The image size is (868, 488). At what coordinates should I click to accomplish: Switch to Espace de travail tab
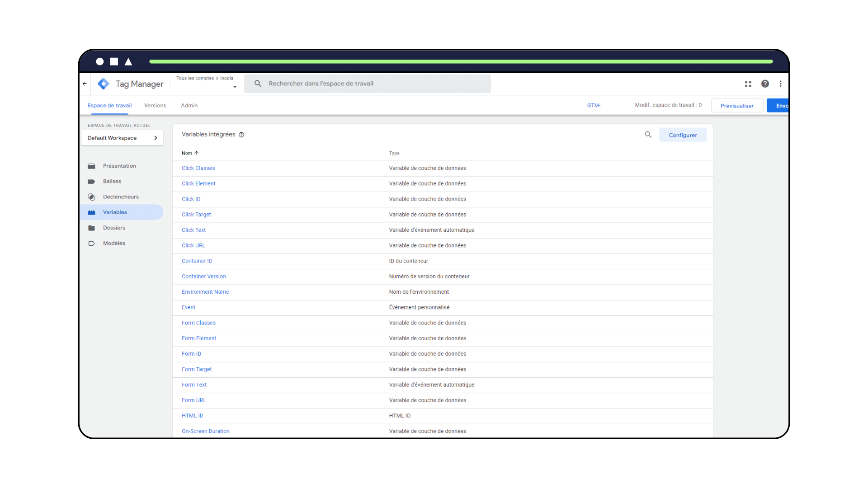click(x=110, y=105)
